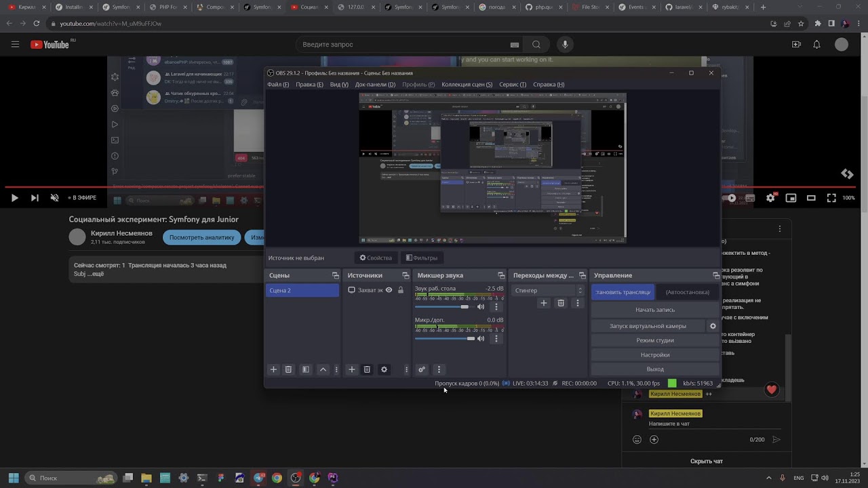The height and width of the screenshot is (488, 868).
Task: Undock the Микшер звука panel
Action: (x=501, y=275)
